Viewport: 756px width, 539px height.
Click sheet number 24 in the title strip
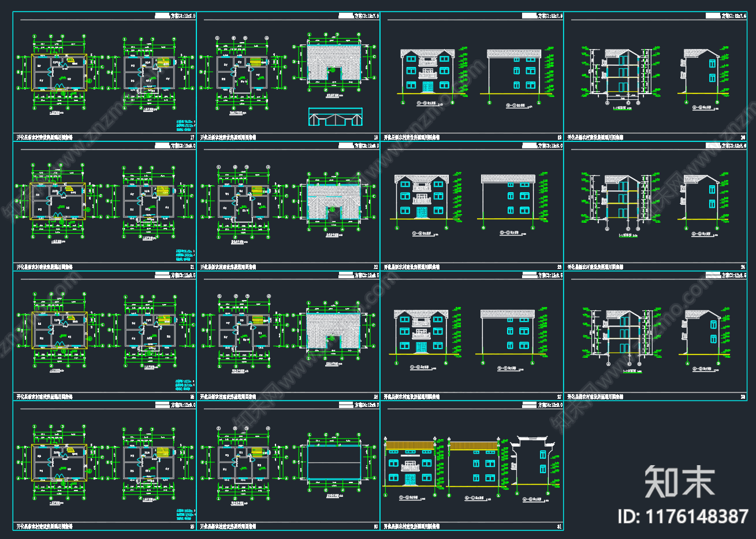coord(743,267)
